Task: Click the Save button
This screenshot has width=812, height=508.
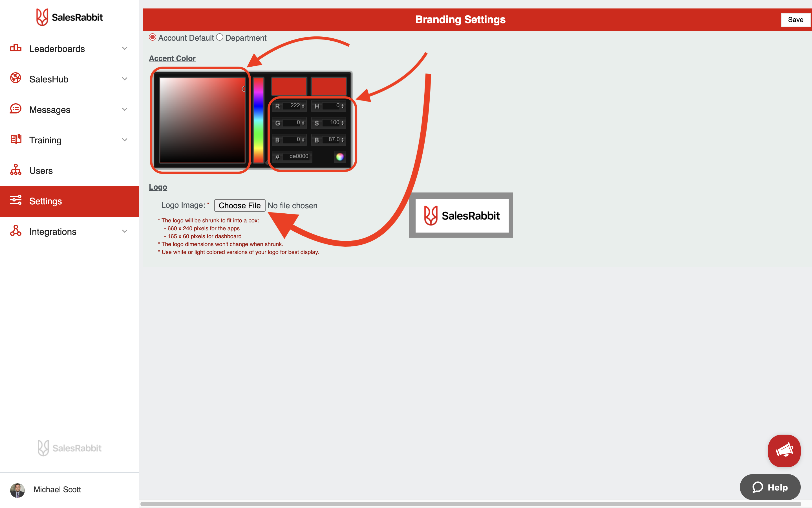Action: click(x=795, y=20)
